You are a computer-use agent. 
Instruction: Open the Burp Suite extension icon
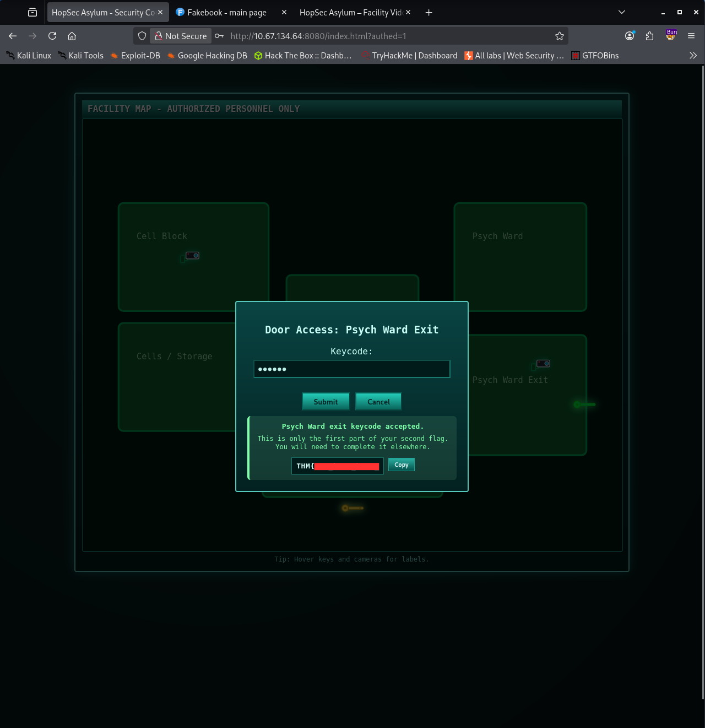tap(671, 36)
